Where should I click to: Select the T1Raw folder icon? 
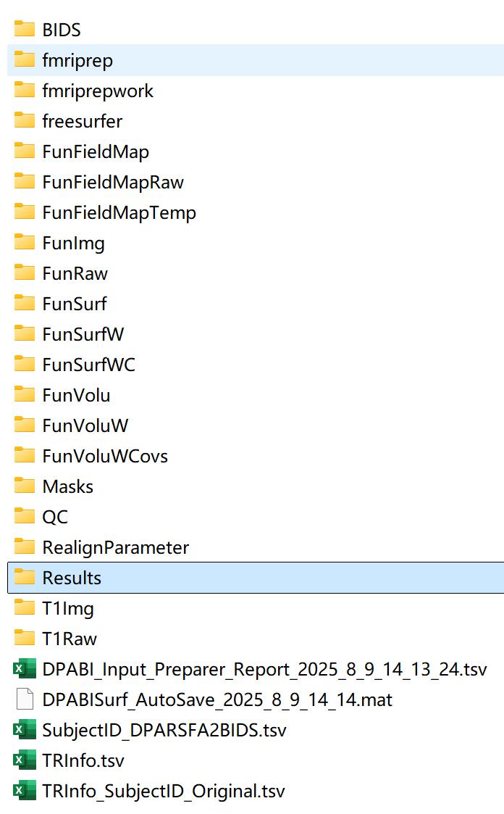click(x=25, y=638)
